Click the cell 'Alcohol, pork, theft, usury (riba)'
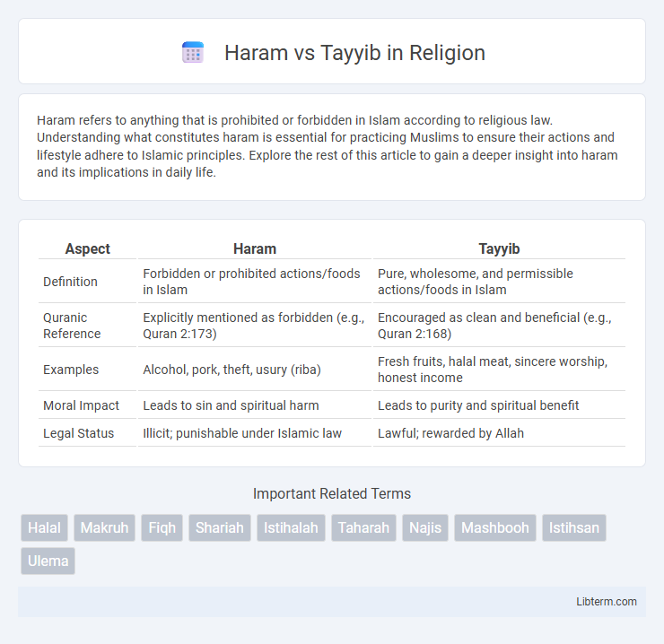This screenshot has height=644, width=664. click(255, 370)
